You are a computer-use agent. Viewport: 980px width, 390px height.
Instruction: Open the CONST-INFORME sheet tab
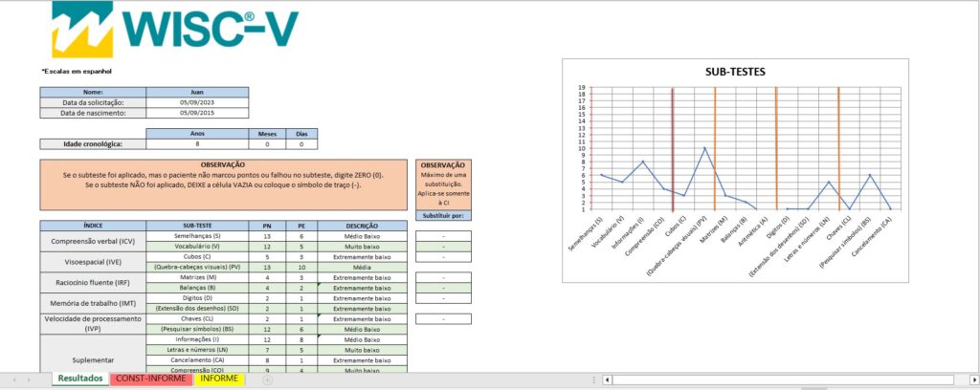pyautogui.click(x=149, y=379)
